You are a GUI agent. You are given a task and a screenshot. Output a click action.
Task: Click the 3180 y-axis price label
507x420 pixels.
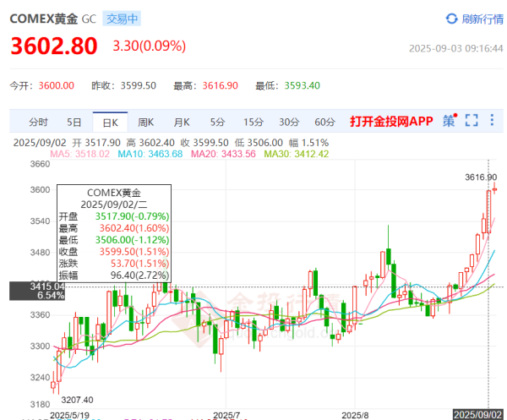[40, 405]
